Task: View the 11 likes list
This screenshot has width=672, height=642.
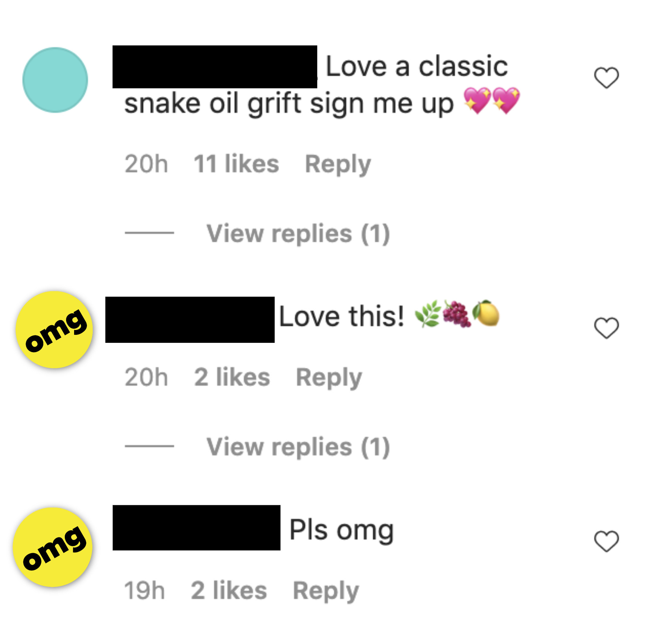Action: coord(236,164)
